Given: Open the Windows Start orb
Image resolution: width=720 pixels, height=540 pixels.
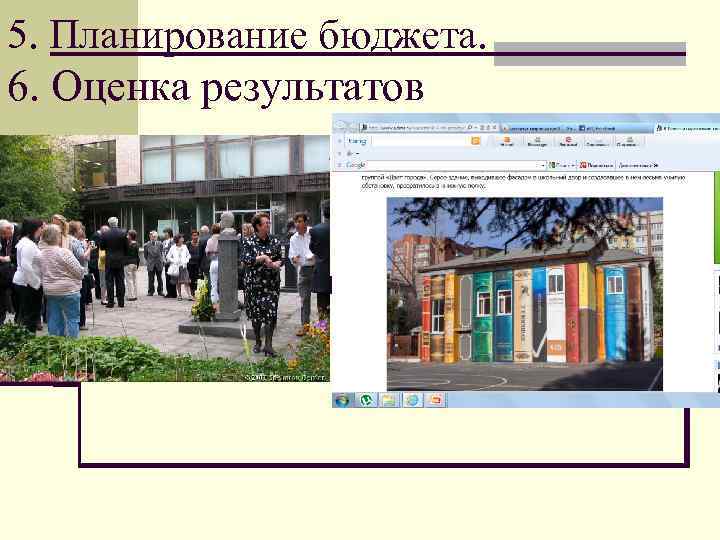Looking at the screenshot, I should coord(342,400).
